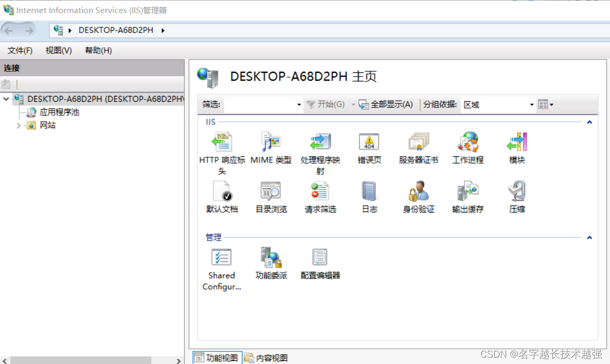610x364 pixels.
Task: Click the Forward navigation arrow
Action: 29,30
